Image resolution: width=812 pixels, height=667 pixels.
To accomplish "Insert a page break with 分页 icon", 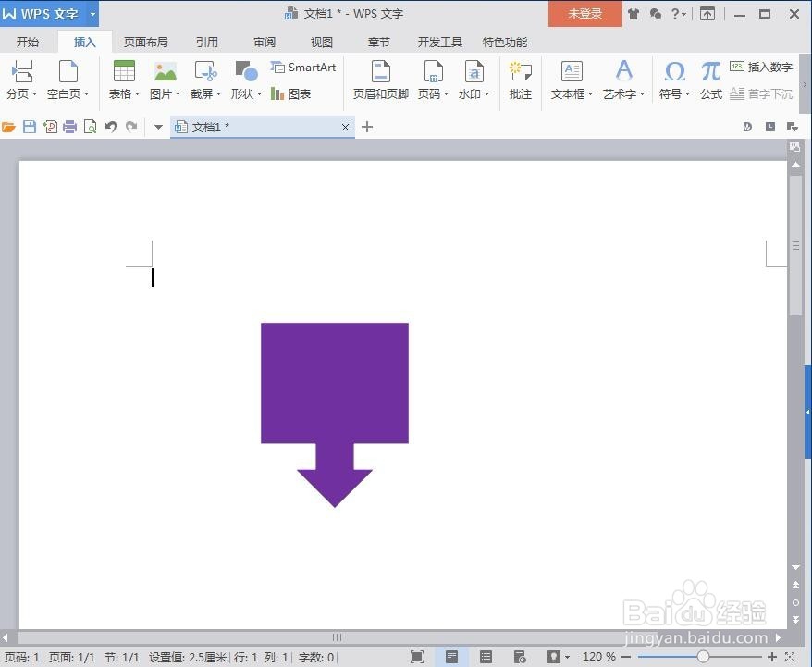I will coord(22,71).
